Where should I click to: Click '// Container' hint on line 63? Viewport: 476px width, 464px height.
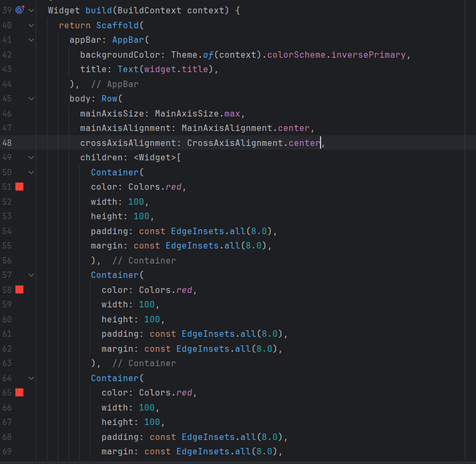(144, 364)
